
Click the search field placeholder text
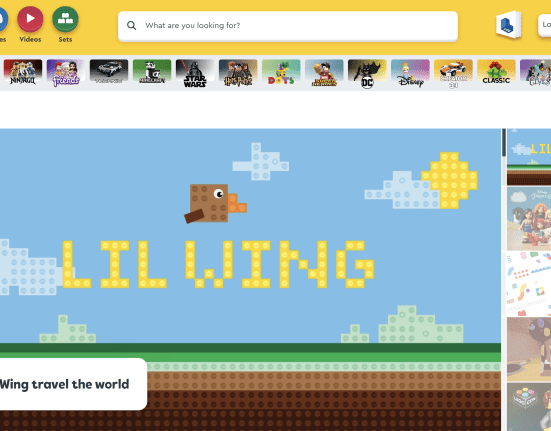pyautogui.click(x=193, y=25)
